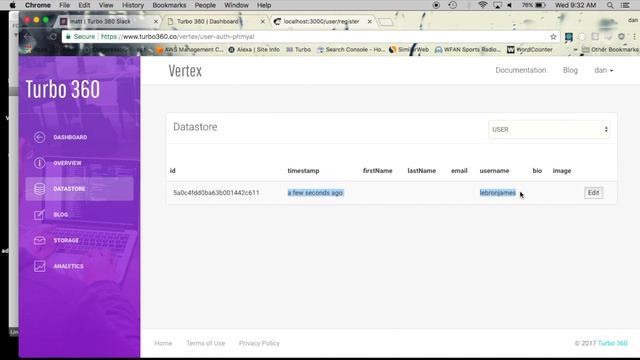This screenshot has height=360, width=640.
Task: Open the People menu
Action: tap(205, 5)
